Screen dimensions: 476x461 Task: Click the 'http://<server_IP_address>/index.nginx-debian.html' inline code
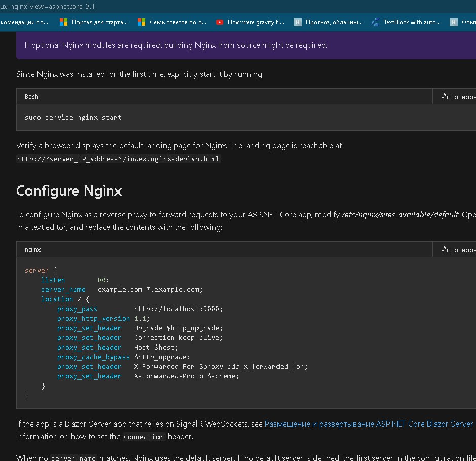[x=118, y=159]
